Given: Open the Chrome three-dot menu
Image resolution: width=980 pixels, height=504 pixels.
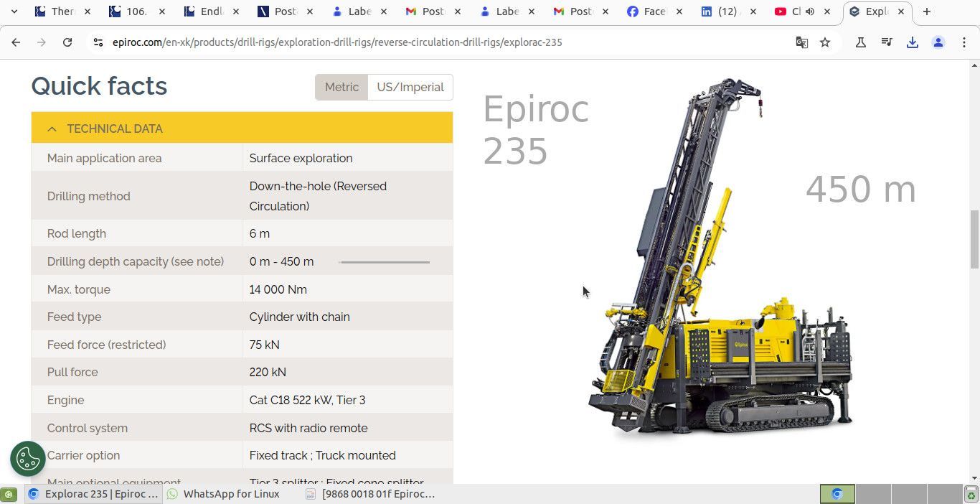Looking at the screenshot, I should [964, 42].
